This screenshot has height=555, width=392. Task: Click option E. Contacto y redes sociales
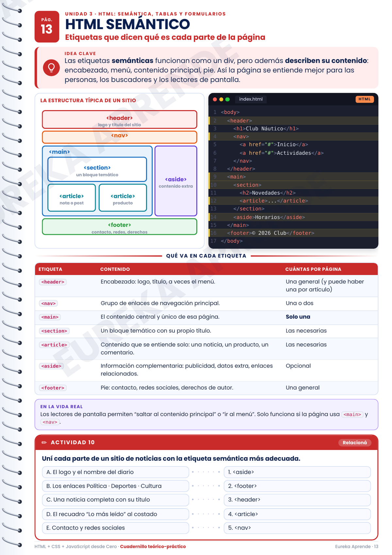tap(116, 528)
